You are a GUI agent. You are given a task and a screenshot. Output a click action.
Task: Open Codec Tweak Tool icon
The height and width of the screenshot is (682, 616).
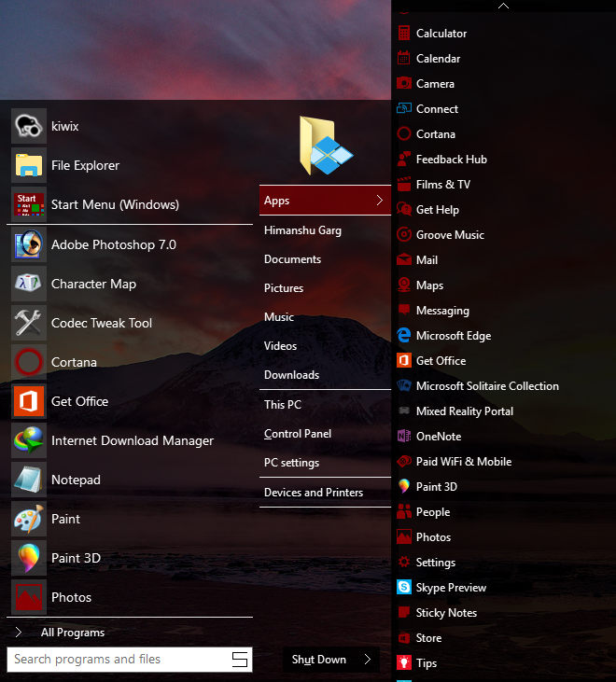tap(29, 323)
